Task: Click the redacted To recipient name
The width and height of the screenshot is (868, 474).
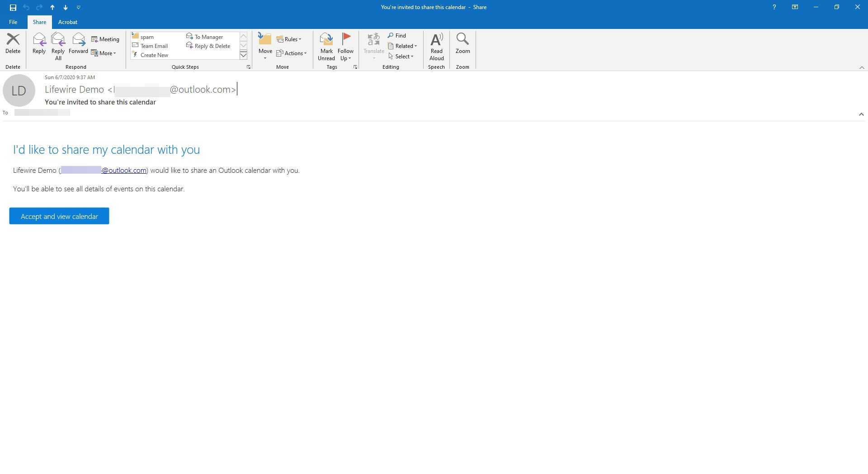Action: click(42, 113)
